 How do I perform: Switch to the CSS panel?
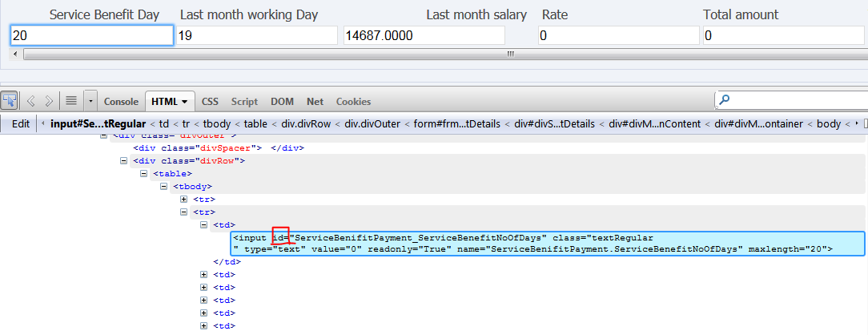(x=210, y=102)
